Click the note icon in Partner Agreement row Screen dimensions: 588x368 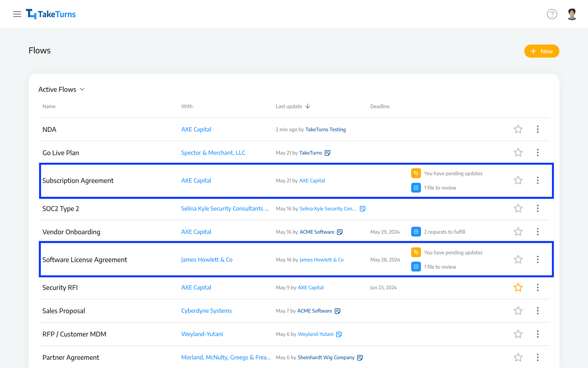[x=360, y=358]
